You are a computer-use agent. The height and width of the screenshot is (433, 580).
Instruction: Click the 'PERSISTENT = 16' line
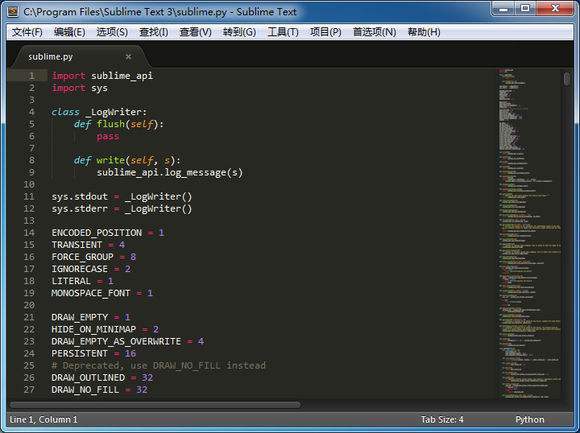click(x=94, y=353)
